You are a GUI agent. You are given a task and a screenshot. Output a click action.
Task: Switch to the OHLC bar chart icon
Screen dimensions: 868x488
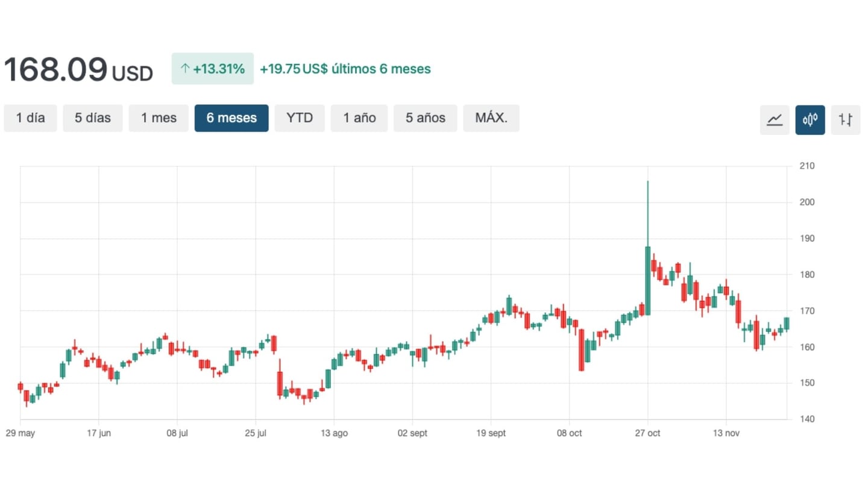tap(846, 119)
